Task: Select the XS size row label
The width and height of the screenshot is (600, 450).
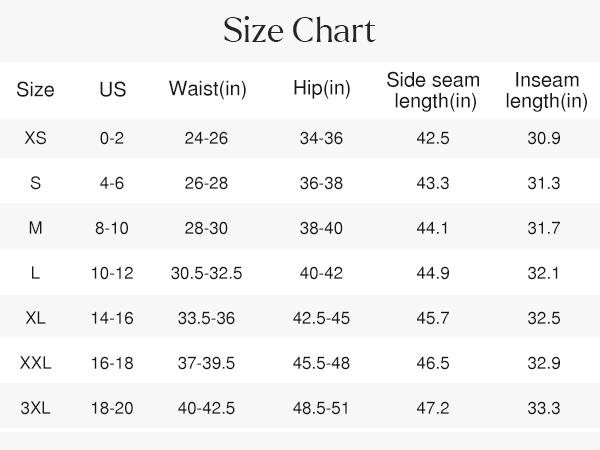Action: point(35,138)
